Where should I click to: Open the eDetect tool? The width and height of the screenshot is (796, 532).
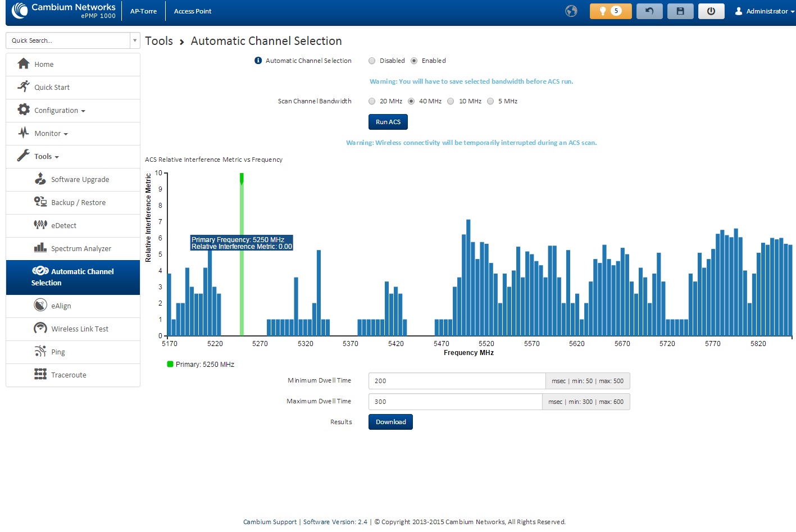coord(63,225)
